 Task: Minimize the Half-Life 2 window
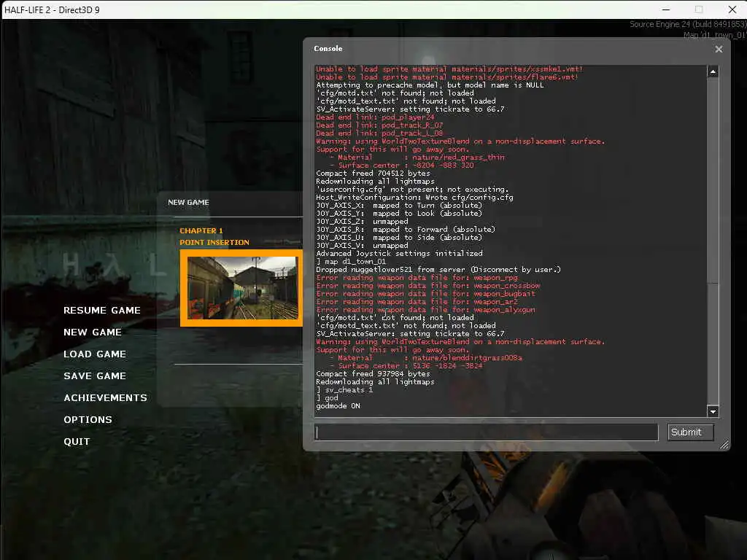tap(666, 9)
